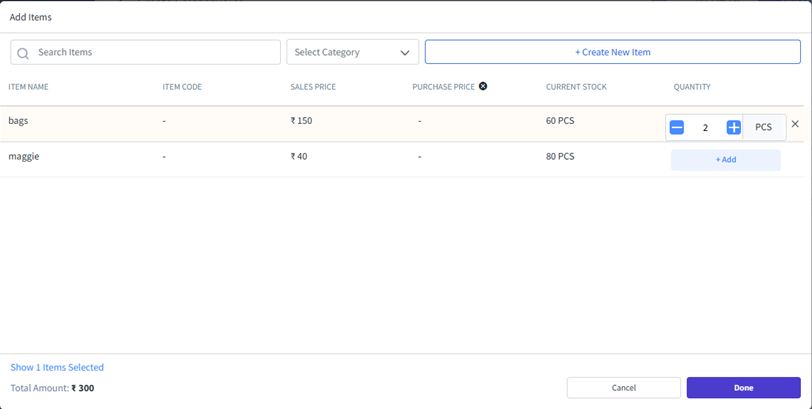Click the X icon beside Purchase Price
The width and height of the screenshot is (812, 409).
[483, 87]
